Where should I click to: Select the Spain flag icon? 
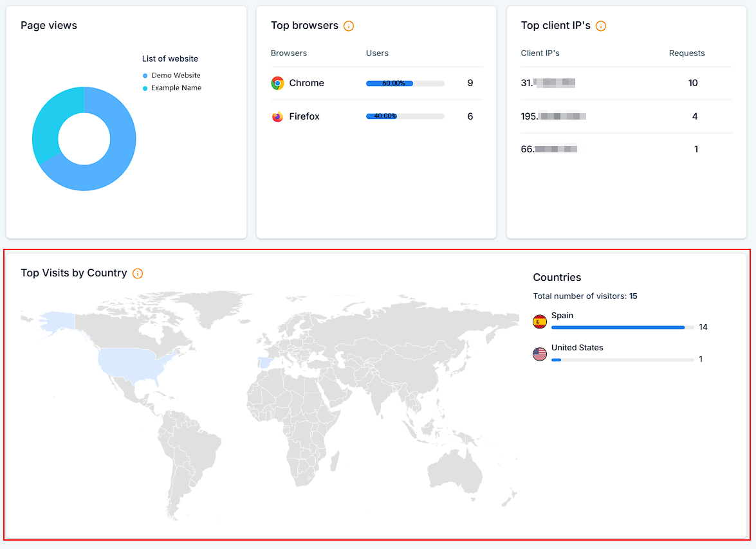(x=540, y=321)
